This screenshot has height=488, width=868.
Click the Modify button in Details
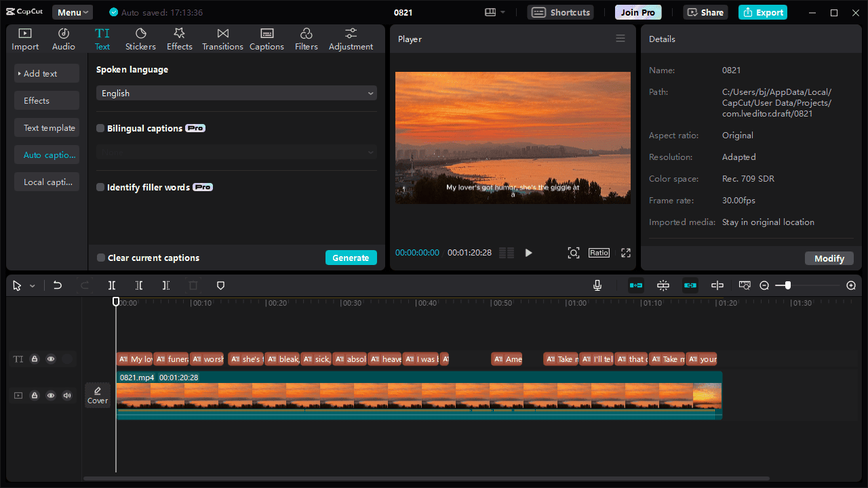click(x=829, y=258)
